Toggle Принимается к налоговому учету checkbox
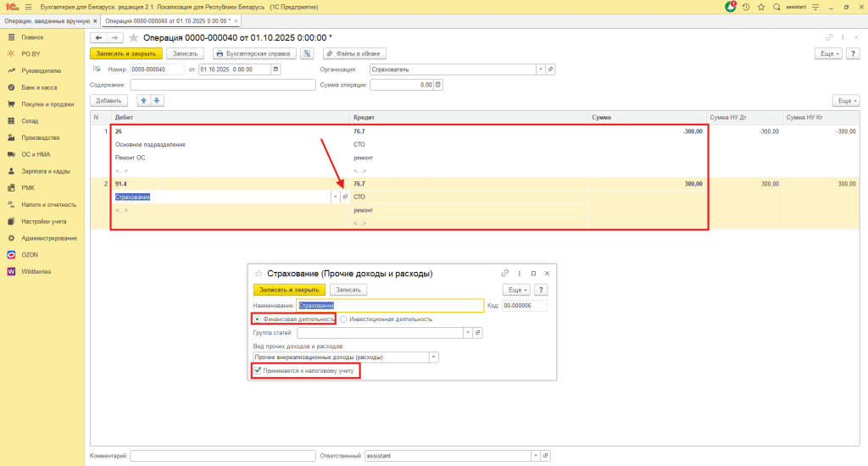 [x=258, y=370]
